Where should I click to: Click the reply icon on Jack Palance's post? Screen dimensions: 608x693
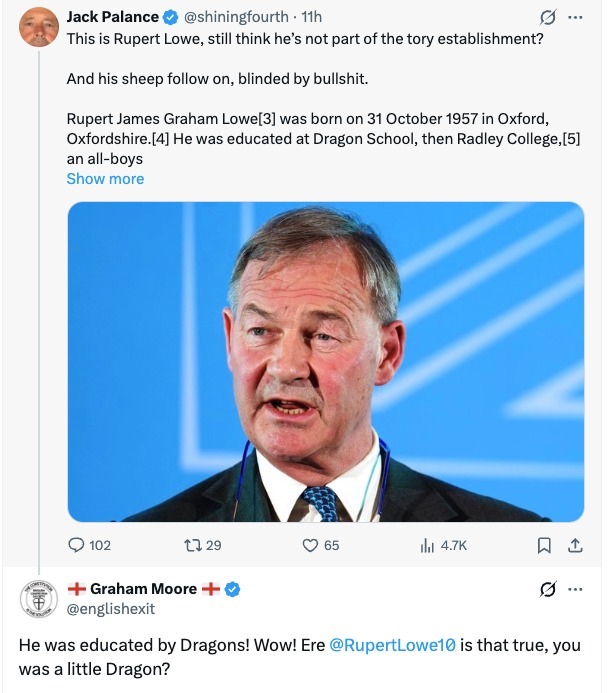point(77,545)
